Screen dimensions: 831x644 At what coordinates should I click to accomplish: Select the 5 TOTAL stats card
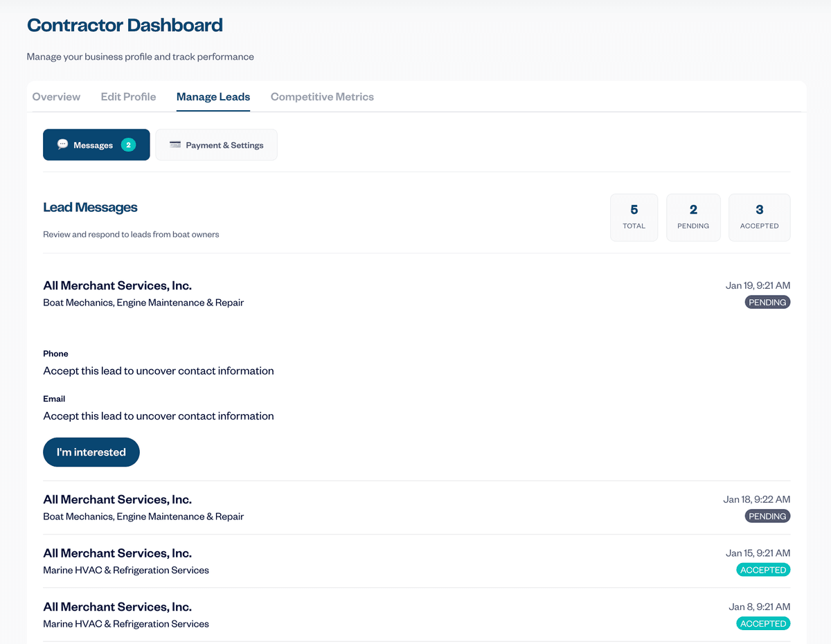tap(634, 217)
